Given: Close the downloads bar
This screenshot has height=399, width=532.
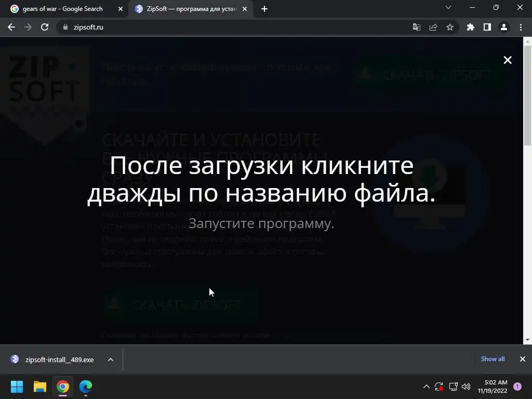Looking at the screenshot, I should coord(523,359).
